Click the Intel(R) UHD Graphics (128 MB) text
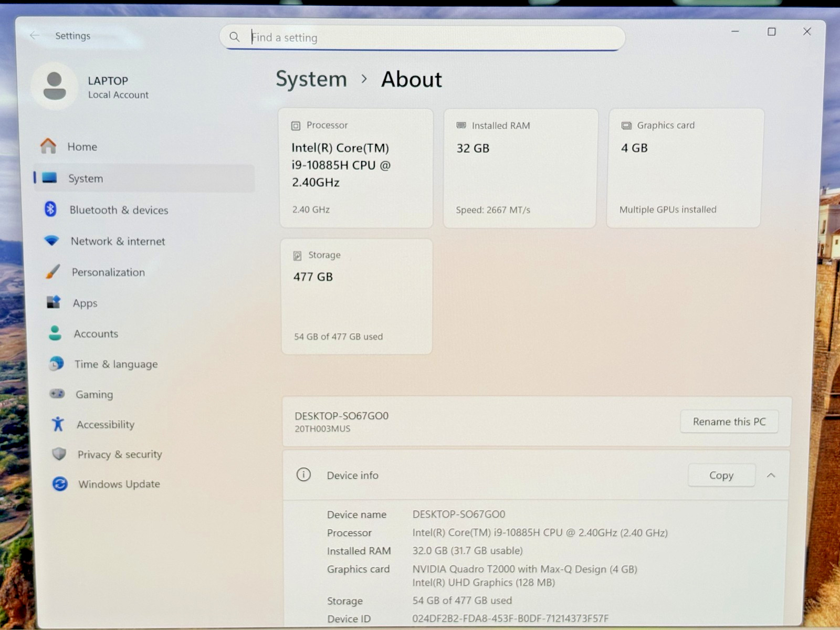 click(x=484, y=582)
